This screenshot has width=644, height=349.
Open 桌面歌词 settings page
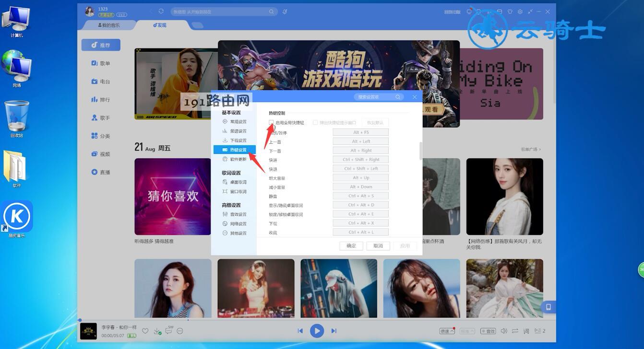coord(235,182)
